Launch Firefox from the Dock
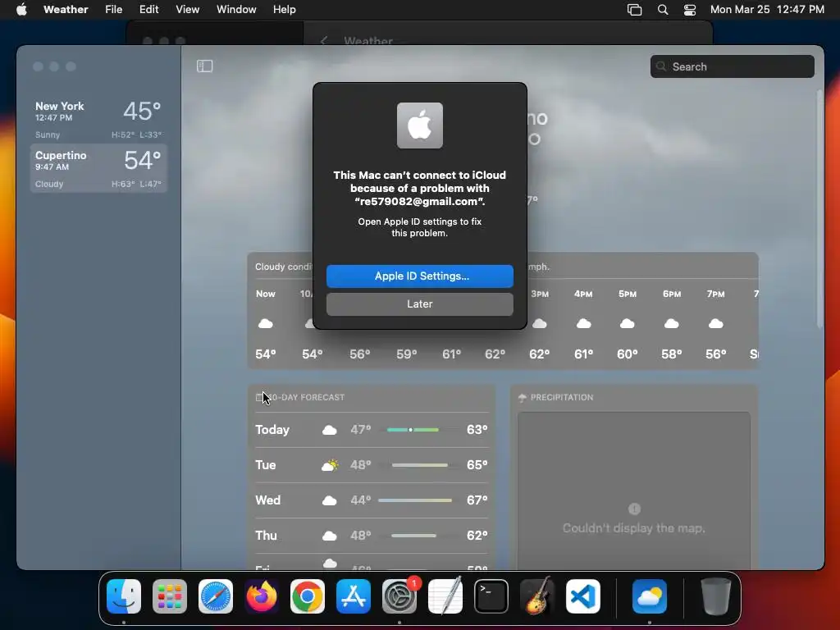 tap(262, 596)
